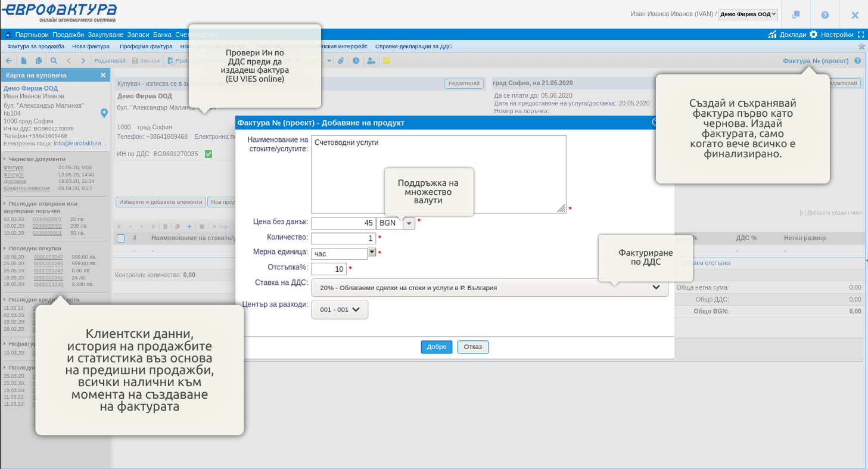This screenshot has width=868, height=469.
Task: Click the Отказ cancel button
Action: pos(473,347)
